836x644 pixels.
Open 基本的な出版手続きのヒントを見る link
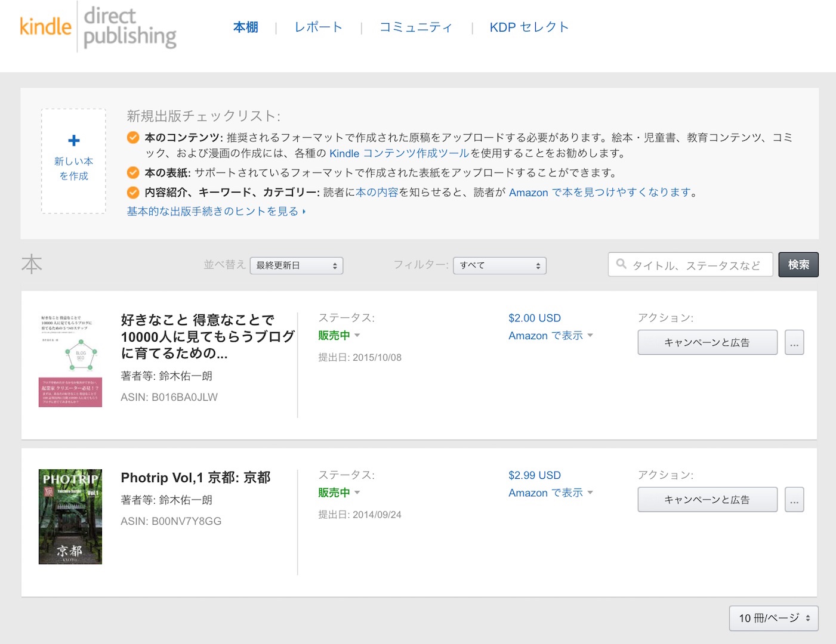tap(216, 212)
